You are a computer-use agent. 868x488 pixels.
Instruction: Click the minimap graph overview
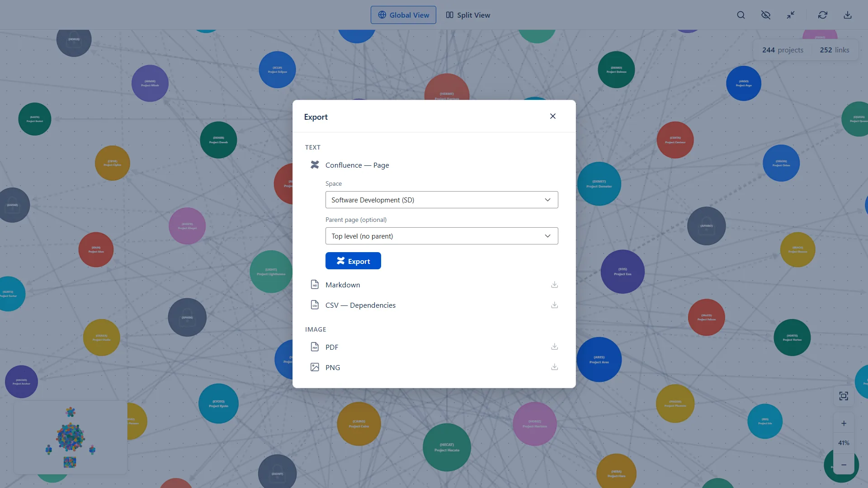(x=71, y=437)
